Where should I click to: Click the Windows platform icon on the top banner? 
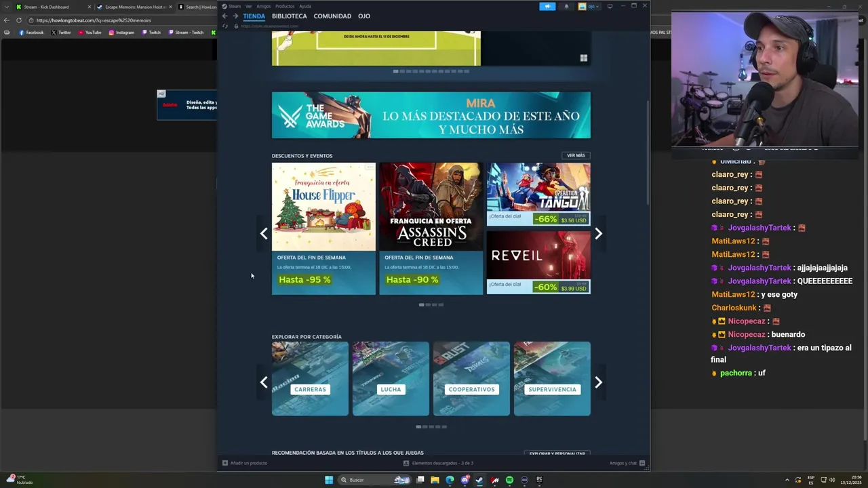[x=583, y=58]
